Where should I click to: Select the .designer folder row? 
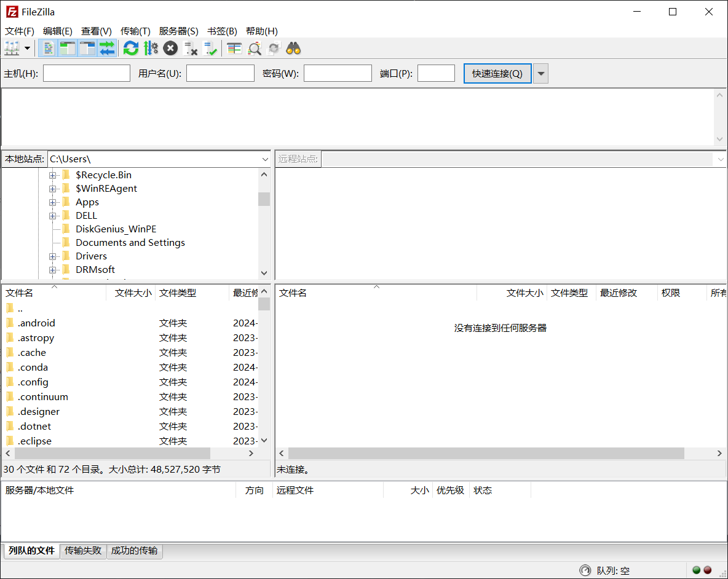pos(131,412)
